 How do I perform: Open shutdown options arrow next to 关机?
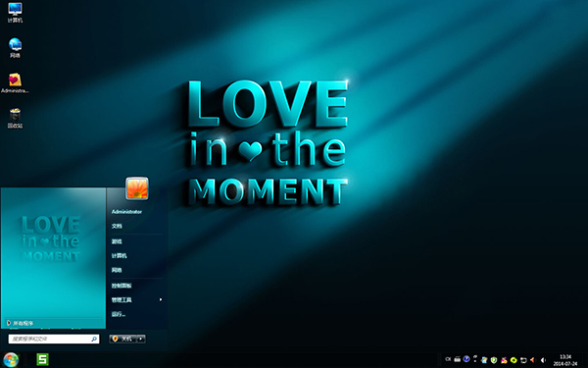141,339
